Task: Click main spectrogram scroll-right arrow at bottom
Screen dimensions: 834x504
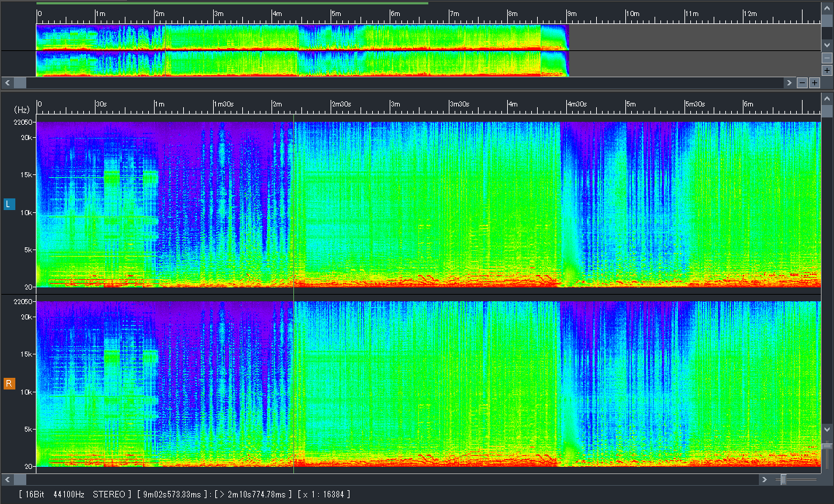Action: click(x=765, y=479)
